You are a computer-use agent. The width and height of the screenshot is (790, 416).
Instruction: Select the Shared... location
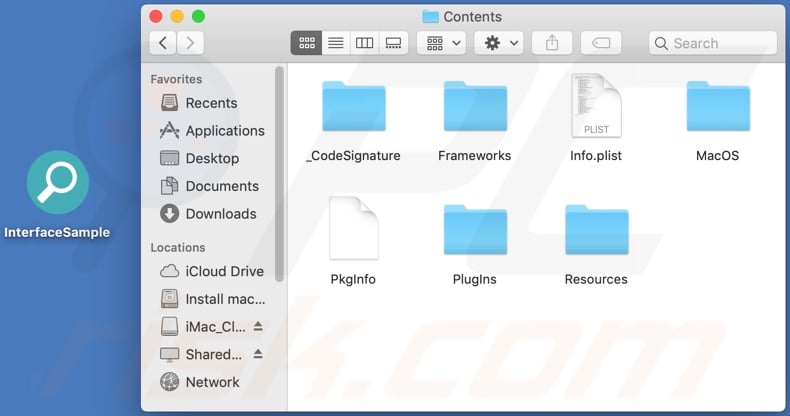click(x=201, y=355)
